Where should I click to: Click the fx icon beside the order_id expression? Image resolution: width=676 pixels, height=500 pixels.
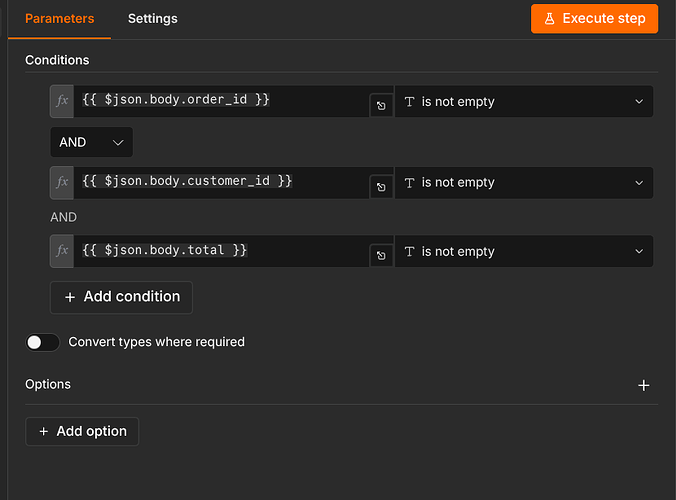[x=62, y=101]
